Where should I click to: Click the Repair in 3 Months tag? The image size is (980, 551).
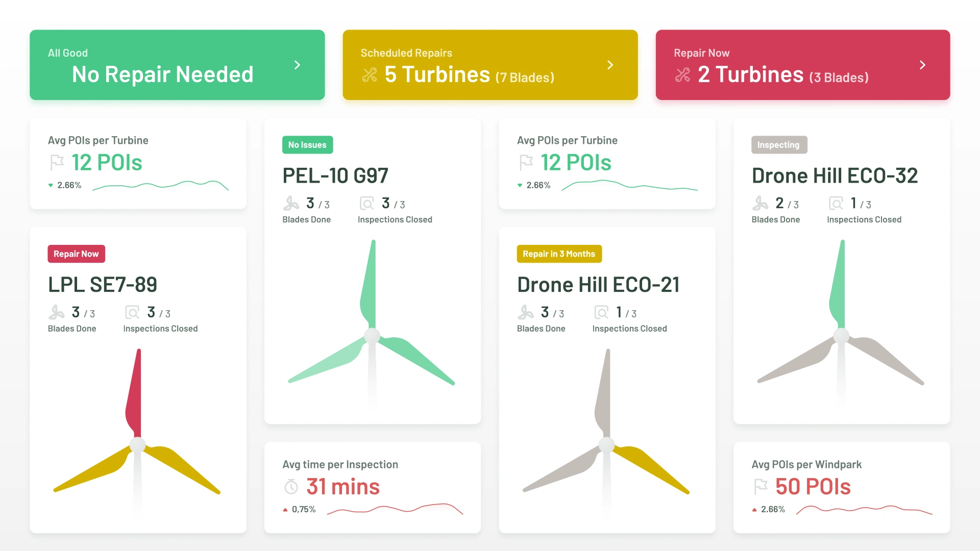coord(559,254)
